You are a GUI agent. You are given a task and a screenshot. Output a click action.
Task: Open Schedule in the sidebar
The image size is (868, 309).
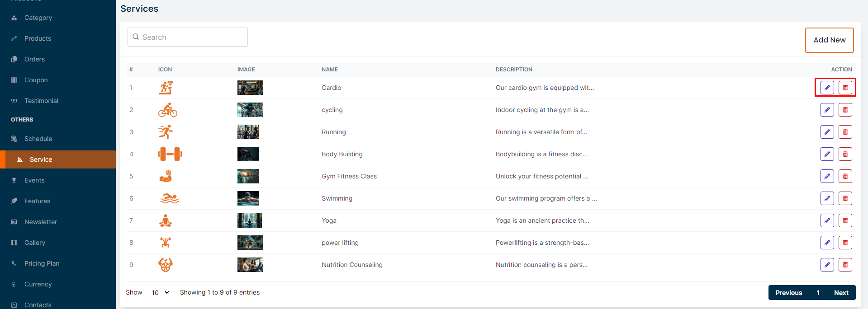(x=38, y=139)
